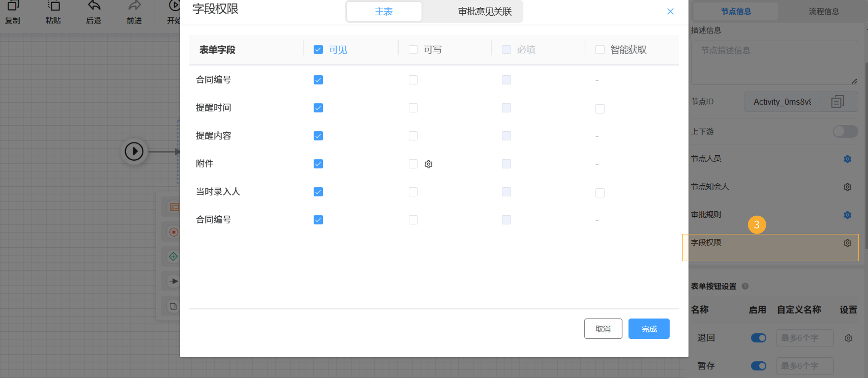The height and width of the screenshot is (378, 868).
Task: Switch to the 节点信息 tab
Action: (x=736, y=11)
